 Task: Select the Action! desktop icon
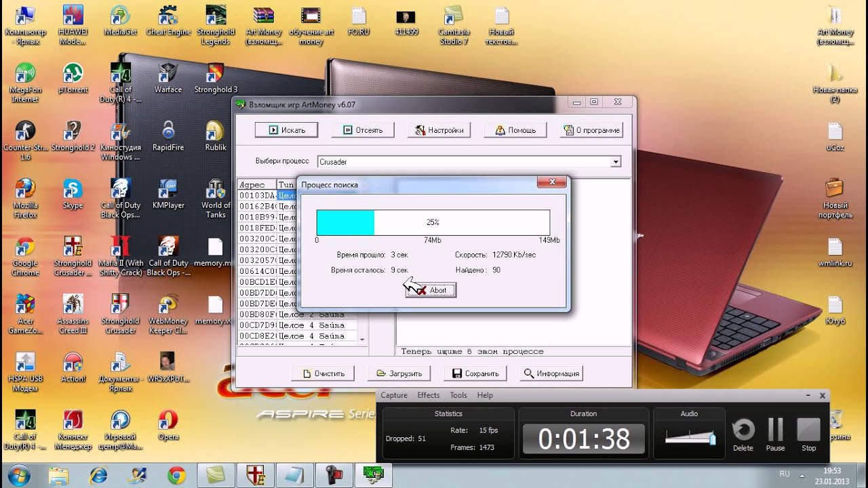pyautogui.click(x=73, y=368)
